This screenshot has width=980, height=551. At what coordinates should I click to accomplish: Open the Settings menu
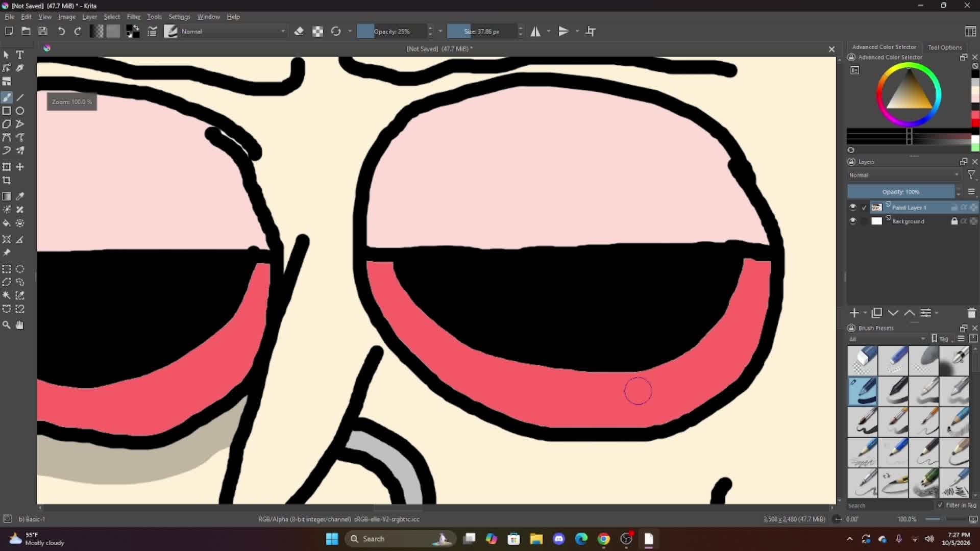pos(179,17)
